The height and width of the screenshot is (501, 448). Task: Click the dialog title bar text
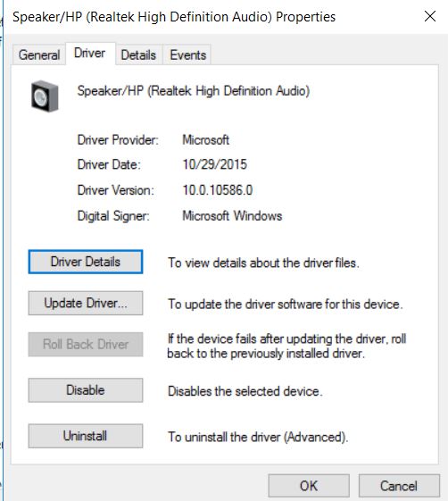coord(174,17)
